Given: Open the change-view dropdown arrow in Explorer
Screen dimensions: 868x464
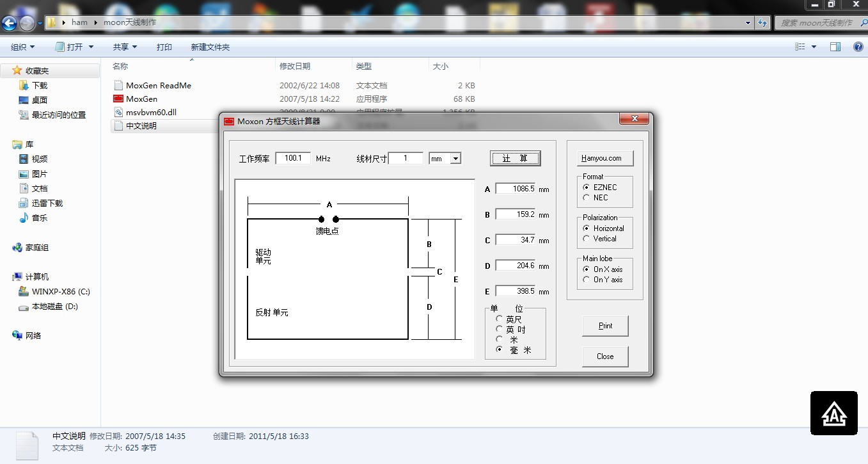Looking at the screenshot, I should click(815, 46).
